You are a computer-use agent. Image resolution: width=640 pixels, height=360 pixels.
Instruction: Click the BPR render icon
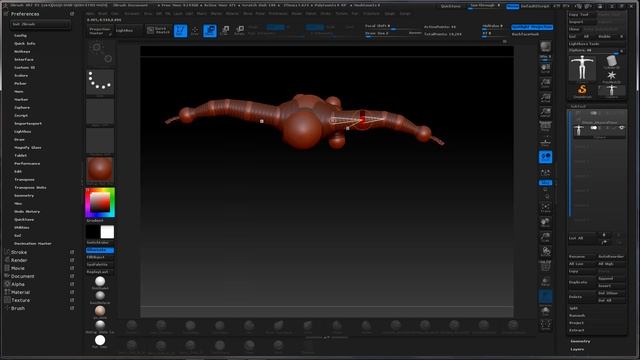pos(545,48)
